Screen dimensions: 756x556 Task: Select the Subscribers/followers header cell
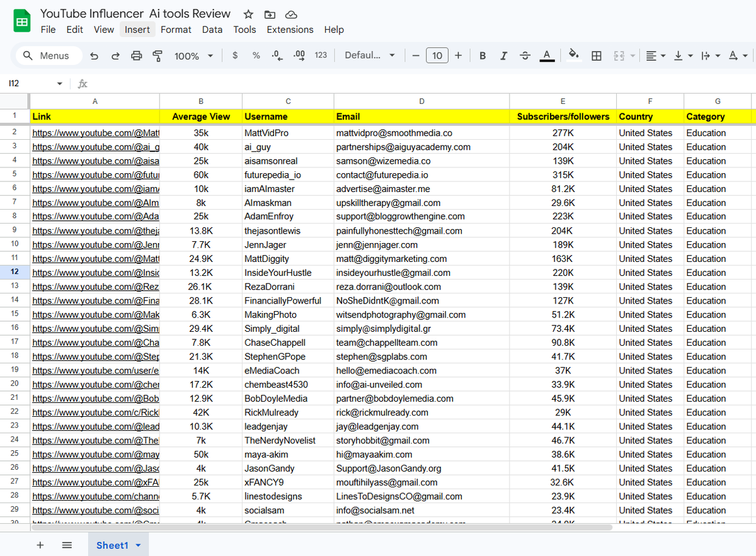(563, 116)
